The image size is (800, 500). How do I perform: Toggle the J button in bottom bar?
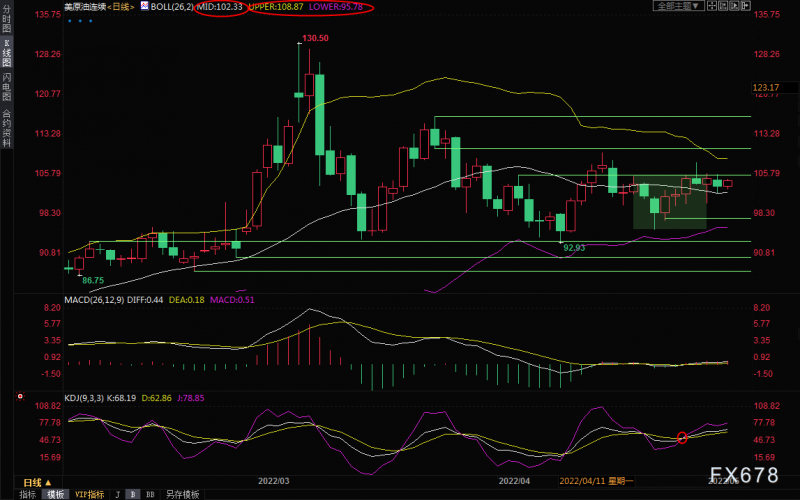click(x=117, y=494)
